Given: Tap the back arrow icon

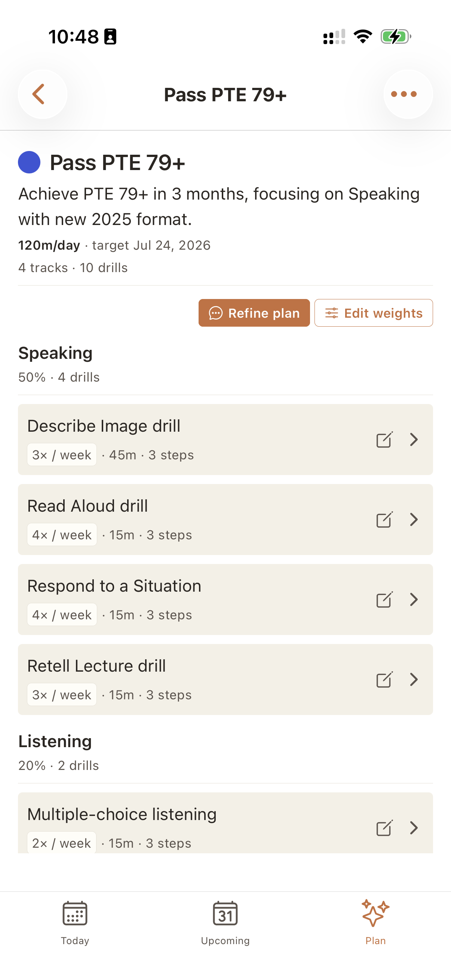Looking at the screenshot, I should click(42, 94).
